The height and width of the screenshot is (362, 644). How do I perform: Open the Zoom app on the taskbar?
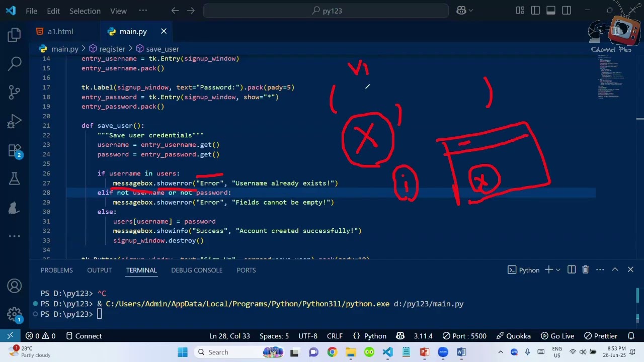443,352
